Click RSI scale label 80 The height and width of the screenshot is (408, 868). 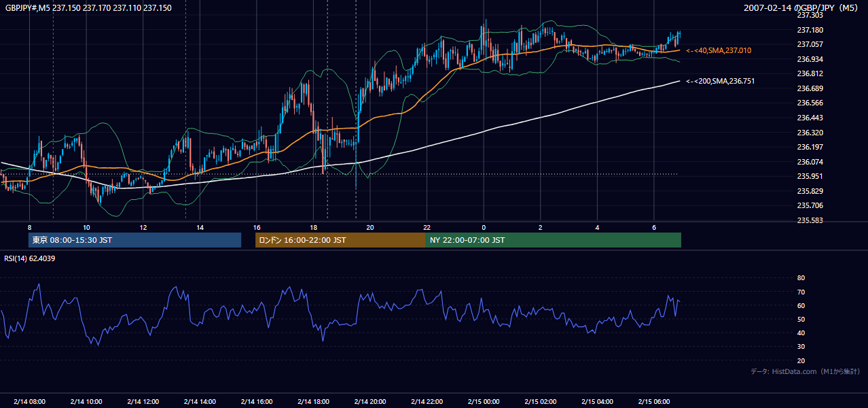(801, 278)
